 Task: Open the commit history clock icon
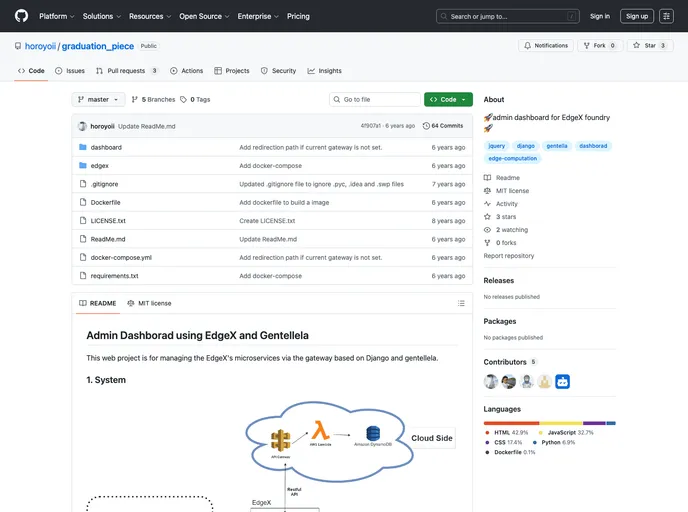point(427,126)
